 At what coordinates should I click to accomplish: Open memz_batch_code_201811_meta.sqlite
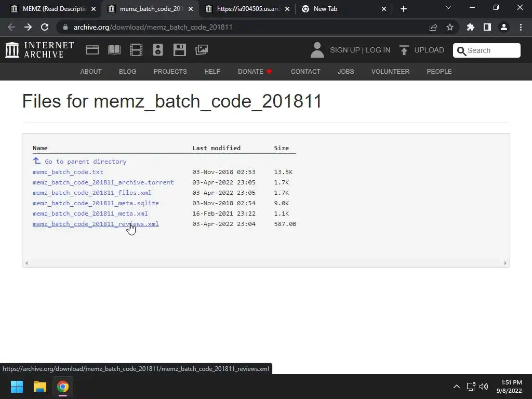point(96,203)
